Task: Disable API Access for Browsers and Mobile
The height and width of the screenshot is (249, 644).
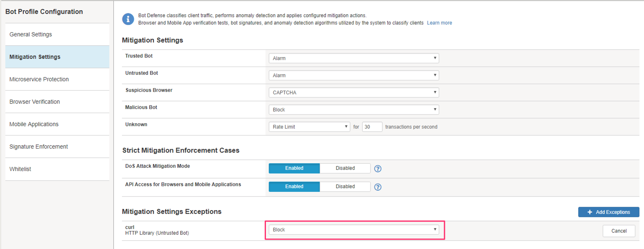Action: pos(345,187)
